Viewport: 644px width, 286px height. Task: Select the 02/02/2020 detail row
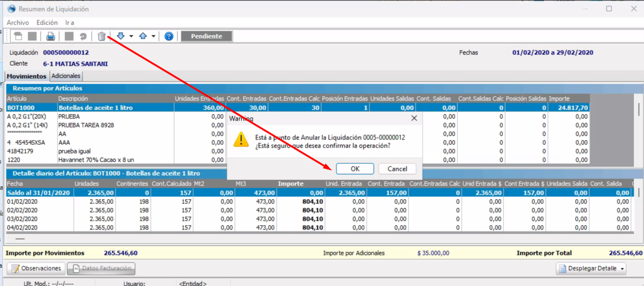click(22, 210)
